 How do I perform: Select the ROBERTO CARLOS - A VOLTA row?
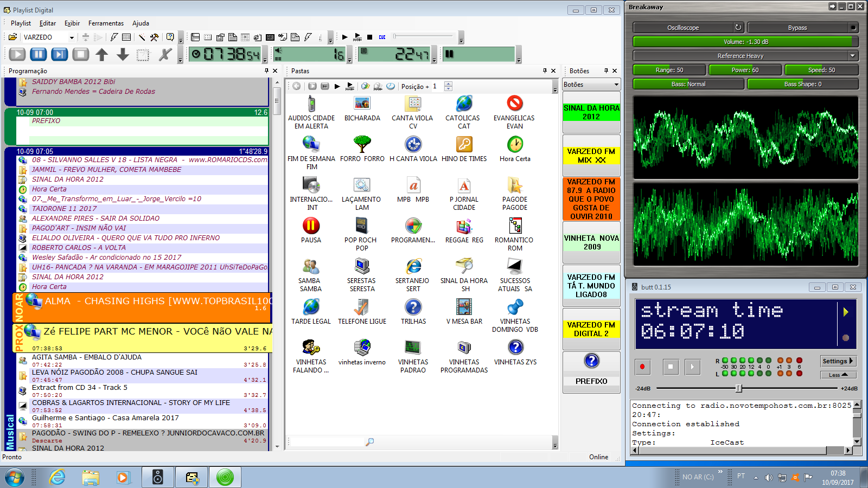pyautogui.click(x=143, y=248)
